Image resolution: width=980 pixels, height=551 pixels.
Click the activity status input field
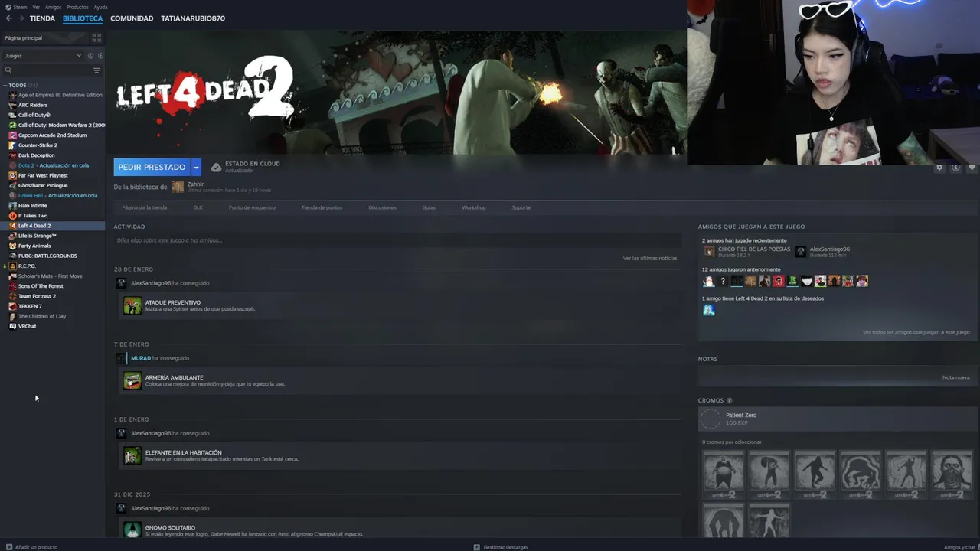tap(397, 240)
